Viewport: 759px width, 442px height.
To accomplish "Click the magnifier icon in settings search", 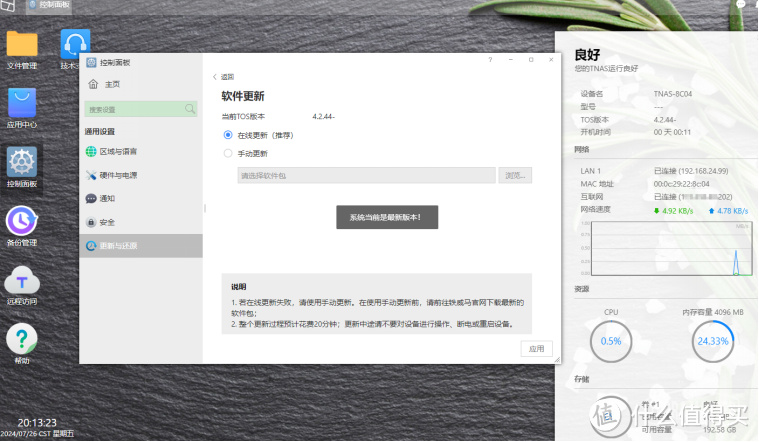I will click(x=190, y=108).
